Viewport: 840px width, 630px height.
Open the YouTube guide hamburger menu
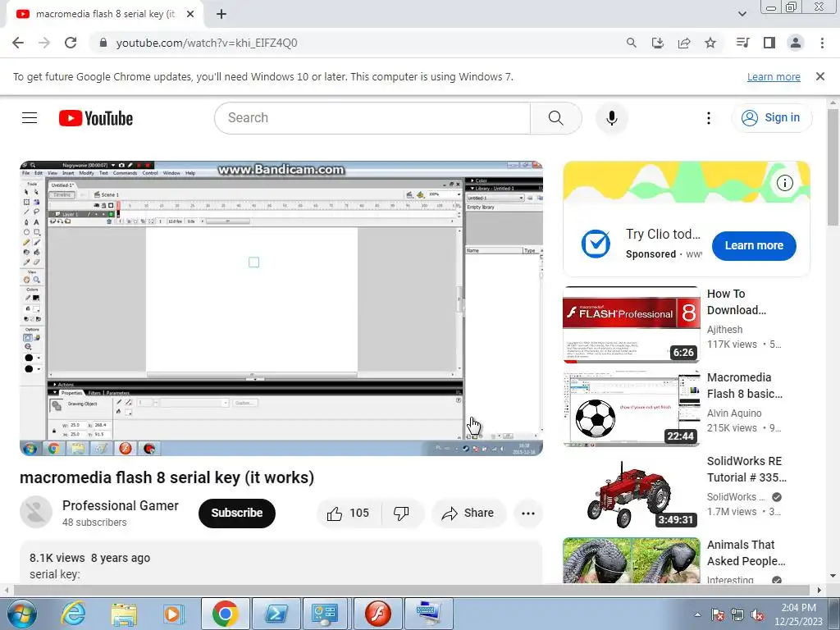point(30,118)
